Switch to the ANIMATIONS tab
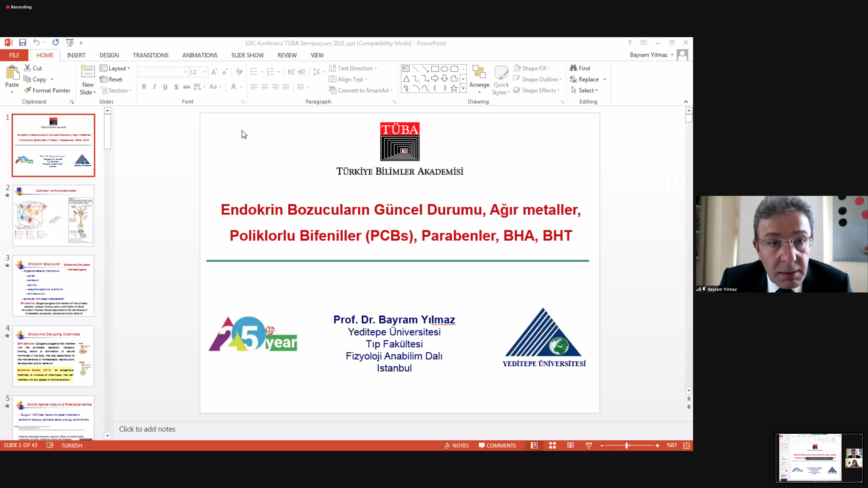This screenshot has width=868, height=488. (x=200, y=55)
